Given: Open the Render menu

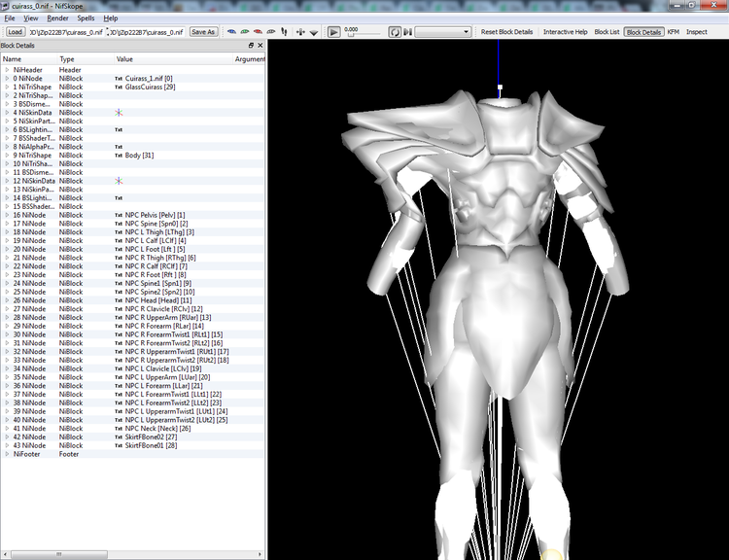Looking at the screenshot, I should 57,18.
